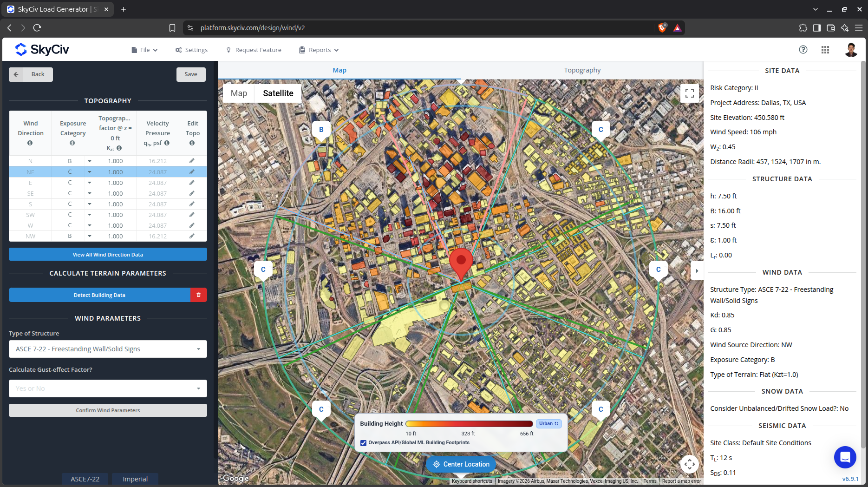Switch map view to Satellite
868x487 pixels.
pos(278,93)
